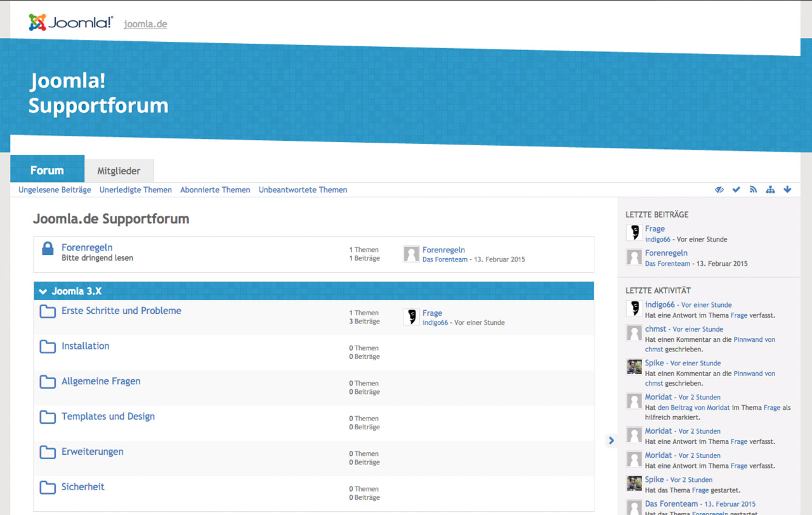
Task: Click indigo66 avatar in Erste Schritte row
Action: pos(411,317)
